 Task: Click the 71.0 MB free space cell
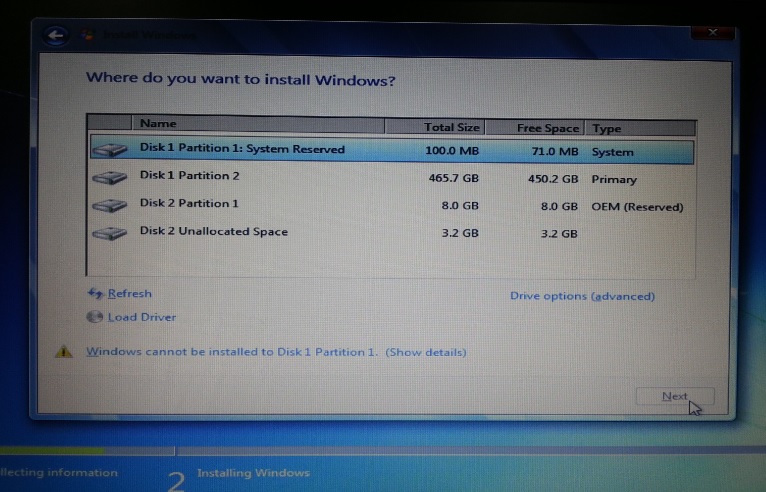[x=554, y=151]
